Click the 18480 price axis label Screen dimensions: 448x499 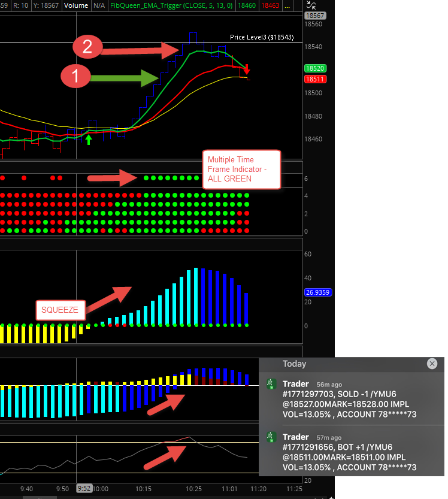click(313, 116)
